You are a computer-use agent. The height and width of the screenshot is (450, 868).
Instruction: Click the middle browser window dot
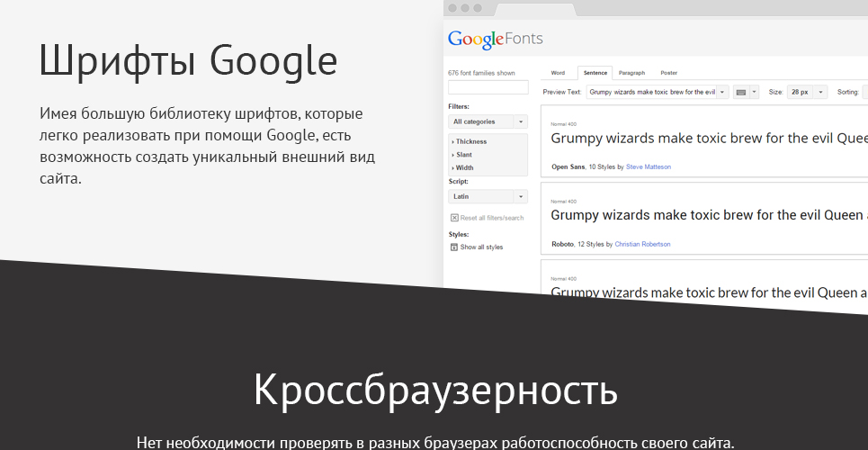465,8
